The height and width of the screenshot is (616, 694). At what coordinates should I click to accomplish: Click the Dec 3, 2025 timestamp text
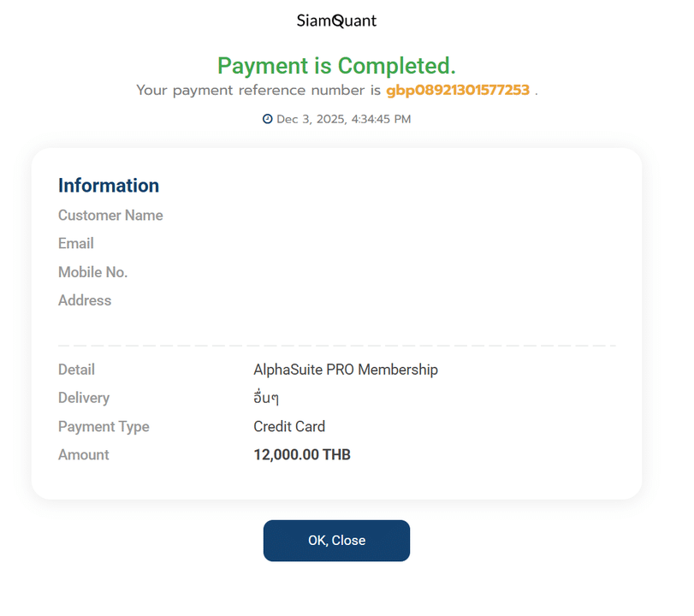tap(343, 119)
